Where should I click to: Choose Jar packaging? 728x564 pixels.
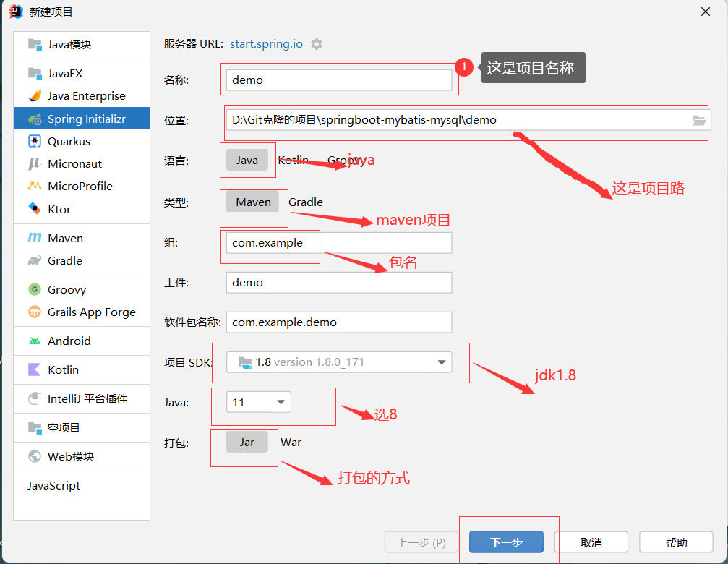click(x=247, y=443)
